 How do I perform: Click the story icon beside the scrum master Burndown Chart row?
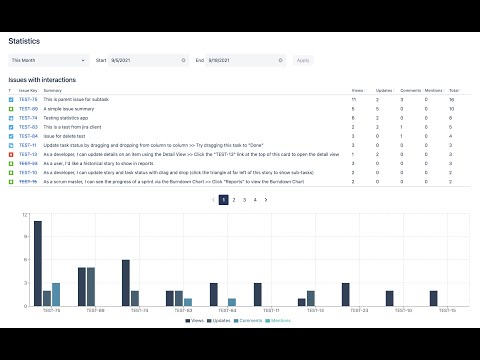[11, 182]
